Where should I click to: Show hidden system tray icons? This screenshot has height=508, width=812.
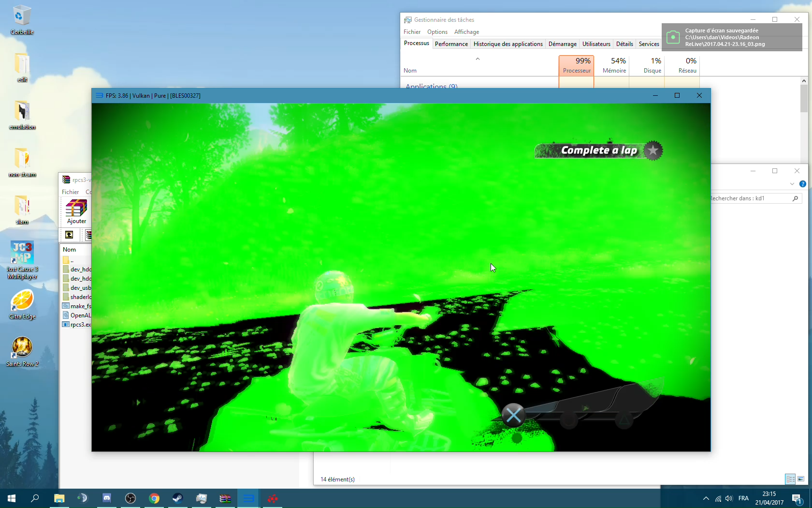click(706, 498)
